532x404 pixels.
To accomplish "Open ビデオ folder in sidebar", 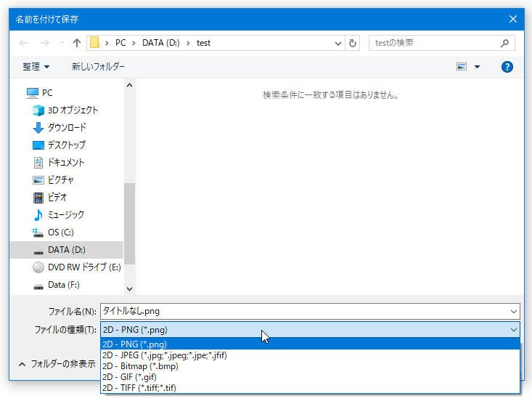I will tap(49, 198).
